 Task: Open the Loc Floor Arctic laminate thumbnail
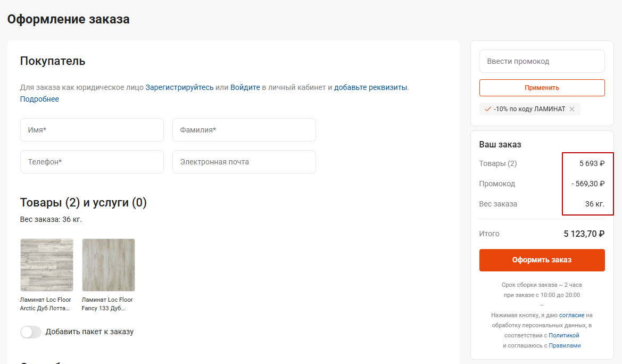(47, 265)
